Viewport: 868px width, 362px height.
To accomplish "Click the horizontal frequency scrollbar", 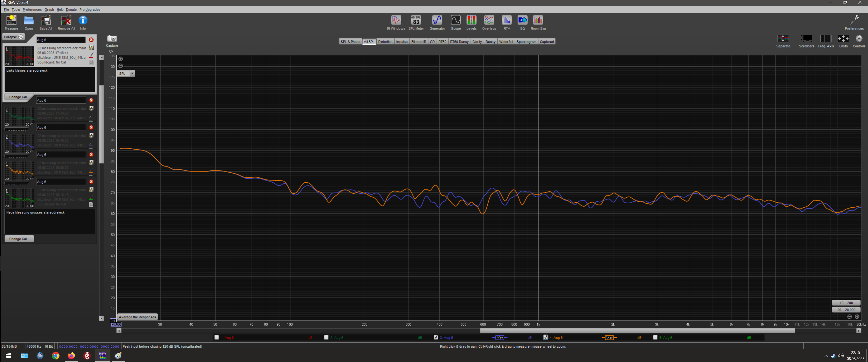I will coord(637,331).
